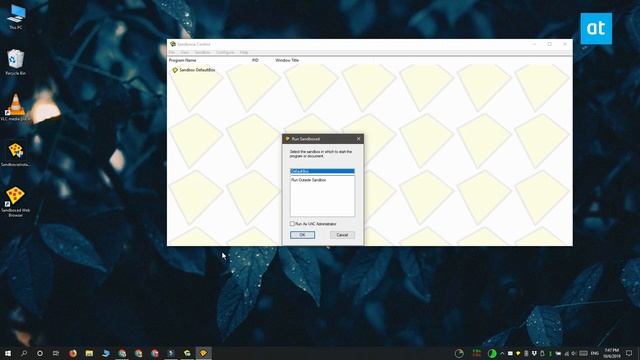Open This PC desktop icon

16,16
